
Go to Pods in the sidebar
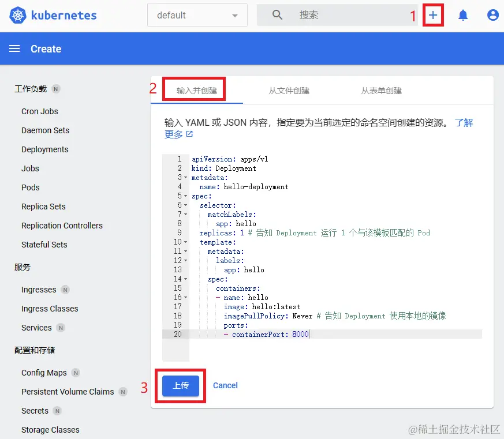click(31, 187)
